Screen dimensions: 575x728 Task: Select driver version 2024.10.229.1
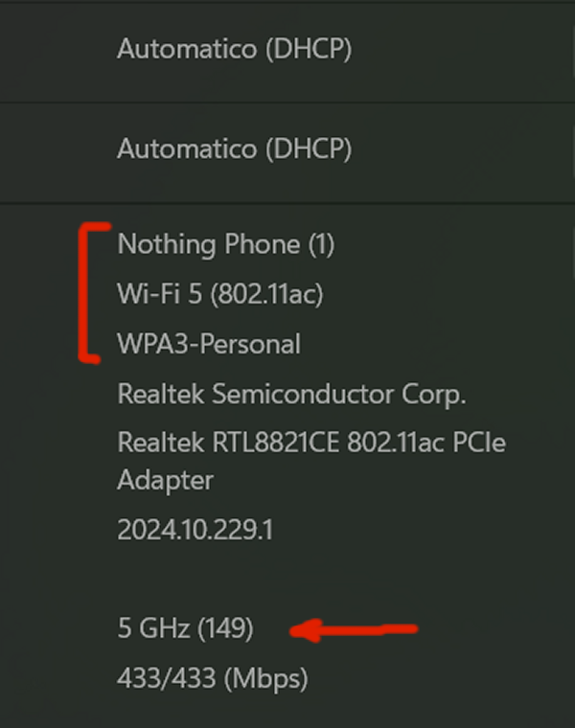[195, 531]
